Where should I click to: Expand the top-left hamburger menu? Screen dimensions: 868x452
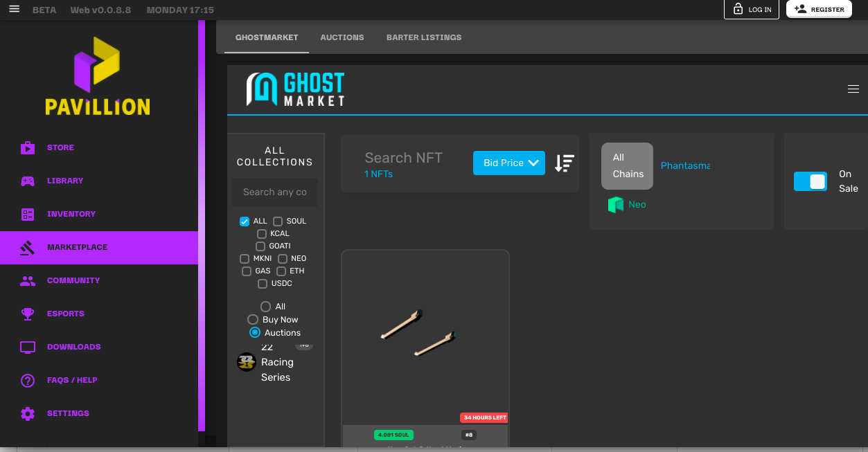(x=14, y=10)
